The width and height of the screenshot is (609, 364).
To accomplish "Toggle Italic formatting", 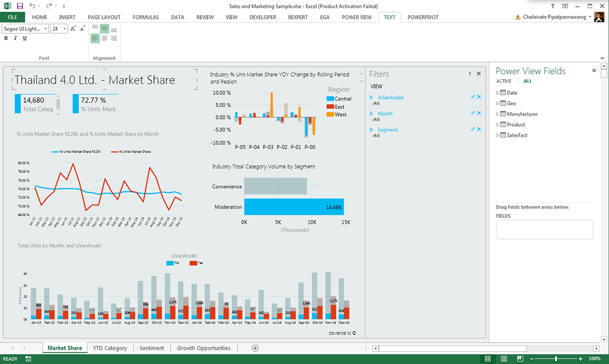I will 15,38.
